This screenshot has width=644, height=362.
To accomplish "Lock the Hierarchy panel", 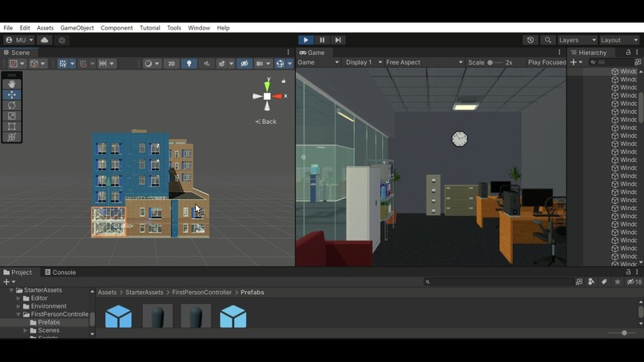I will tap(628, 53).
